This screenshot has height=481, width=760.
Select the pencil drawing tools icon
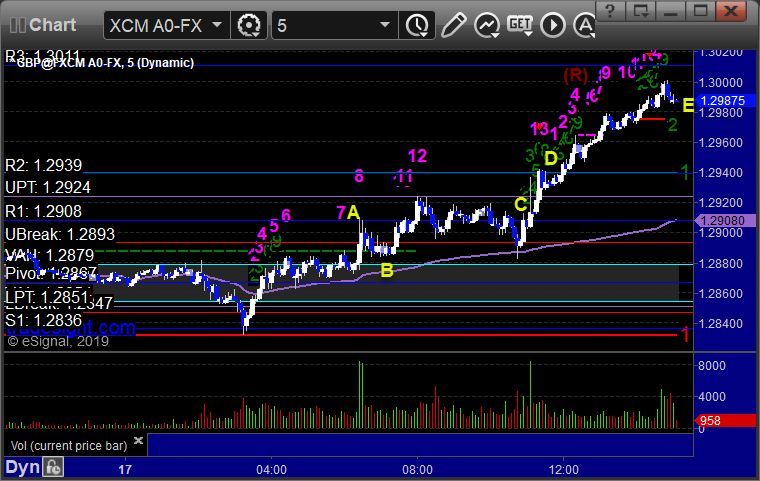click(x=454, y=25)
